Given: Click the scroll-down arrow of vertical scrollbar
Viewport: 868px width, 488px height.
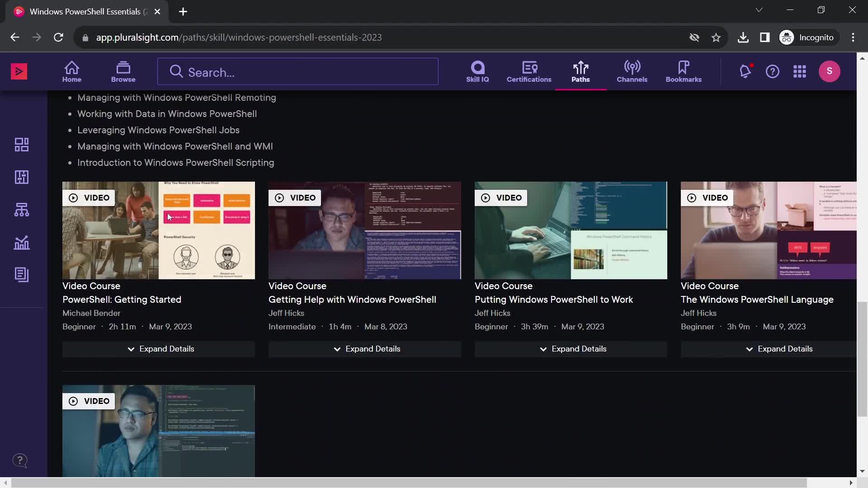Looking at the screenshot, I should pos(862,471).
